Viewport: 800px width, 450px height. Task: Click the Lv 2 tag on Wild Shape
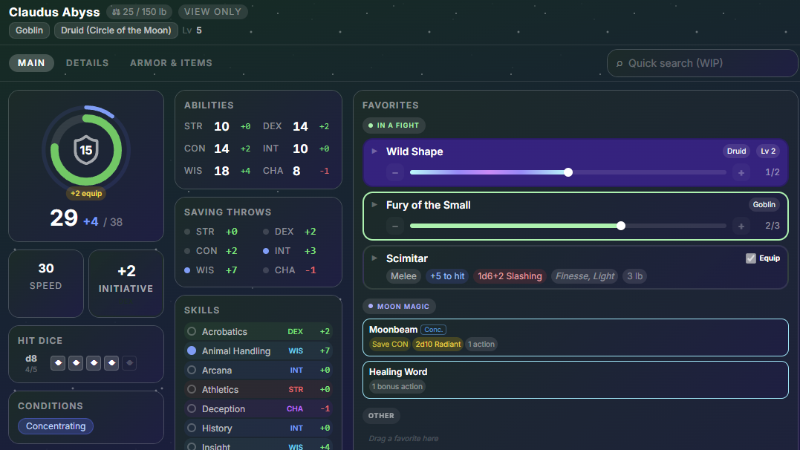[768, 151]
